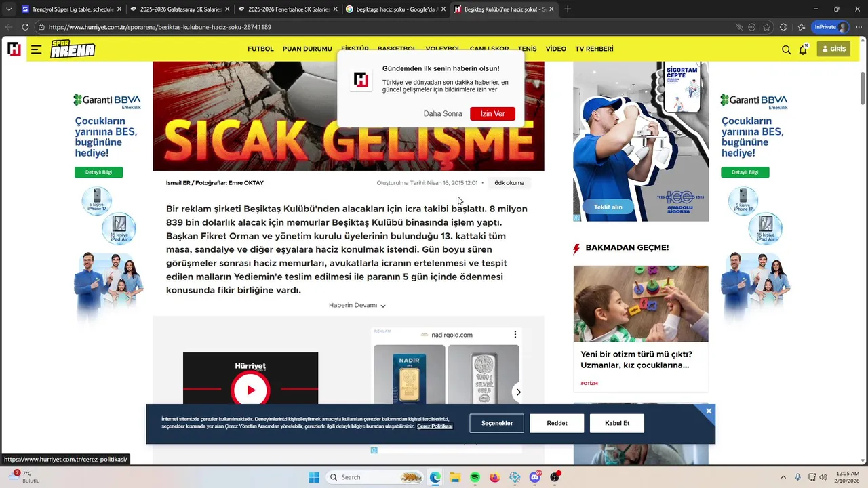The image size is (868, 488).
Task: Open the Çerez Politikası link
Action: pos(435,426)
